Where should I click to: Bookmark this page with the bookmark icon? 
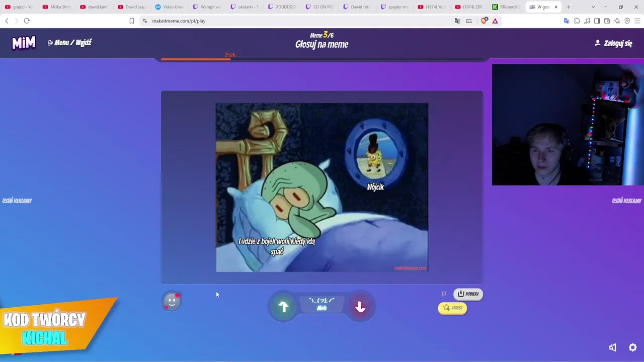tap(132, 21)
